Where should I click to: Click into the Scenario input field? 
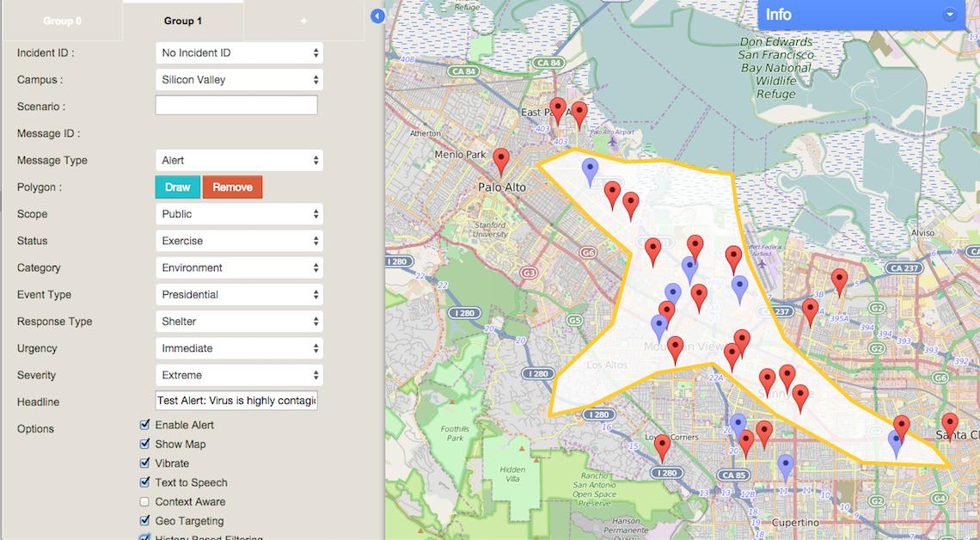pos(236,105)
